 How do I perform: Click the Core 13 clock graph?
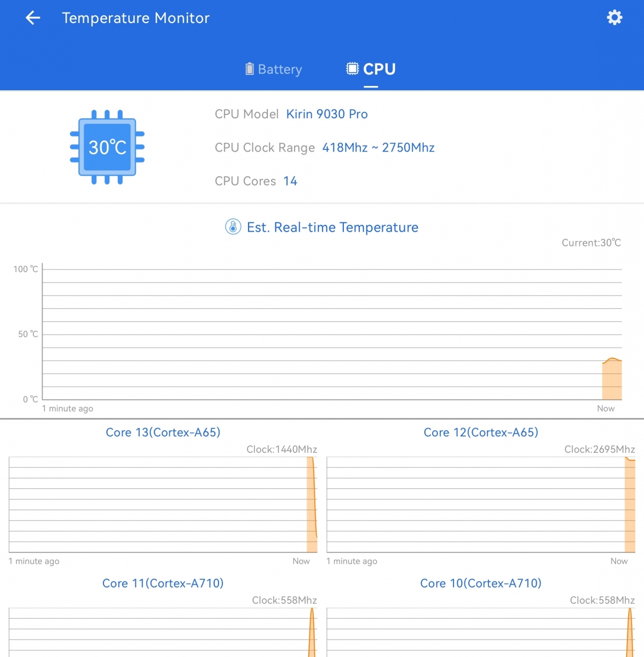point(163,504)
